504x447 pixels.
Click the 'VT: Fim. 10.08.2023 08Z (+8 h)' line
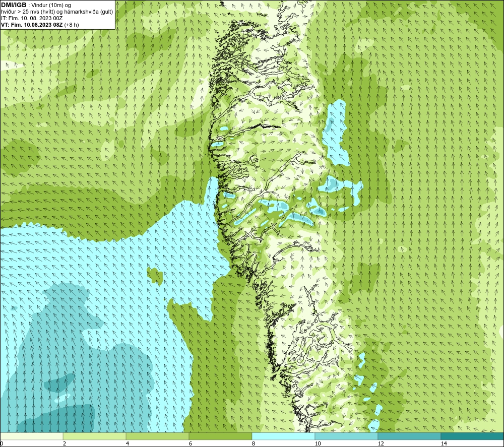40,25
